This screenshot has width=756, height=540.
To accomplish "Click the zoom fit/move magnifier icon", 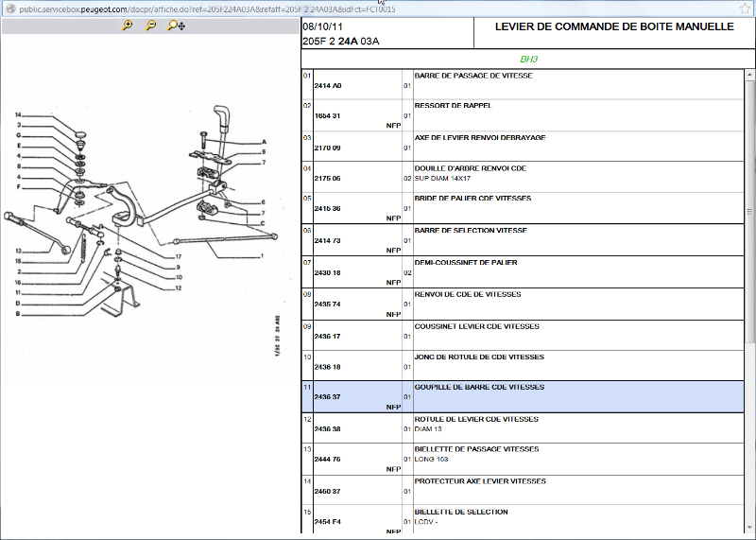I will tap(176, 26).
